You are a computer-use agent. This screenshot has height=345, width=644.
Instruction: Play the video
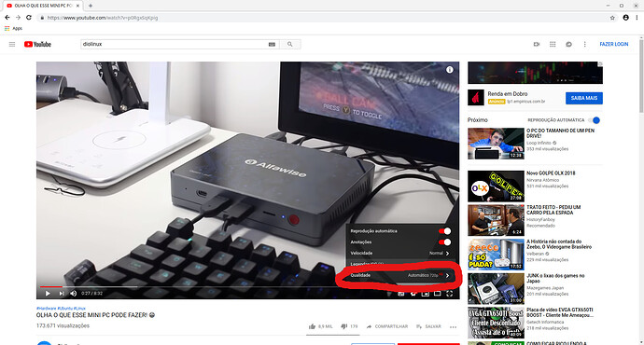(48, 294)
